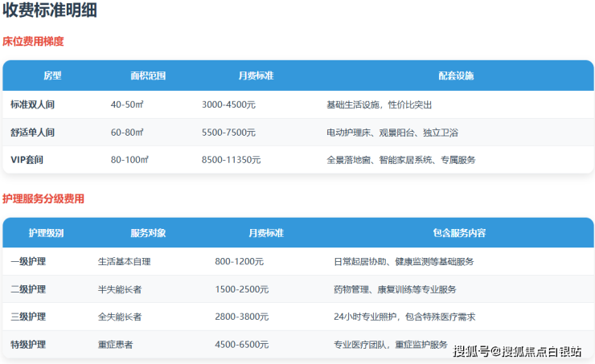Select the 一级护理 row label

[x=28, y=261]
